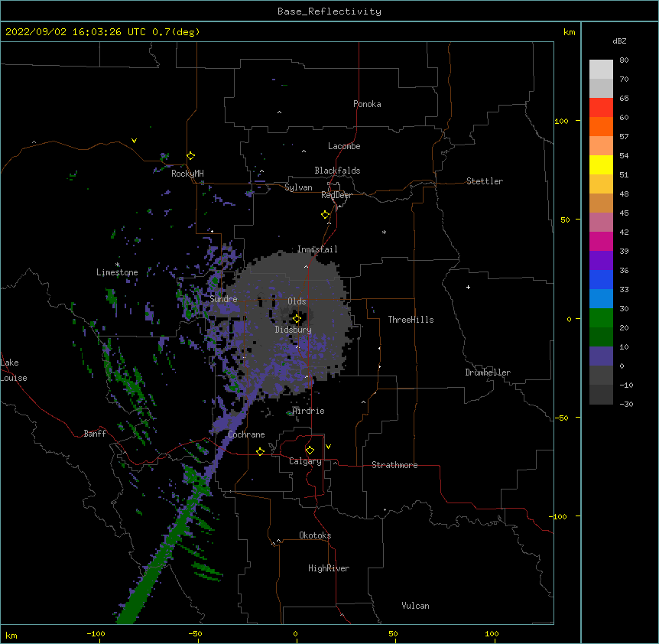Screen dimensions: 659x644
Task: Click the 100 km tick on right axis
Action: tap(561, 121)
